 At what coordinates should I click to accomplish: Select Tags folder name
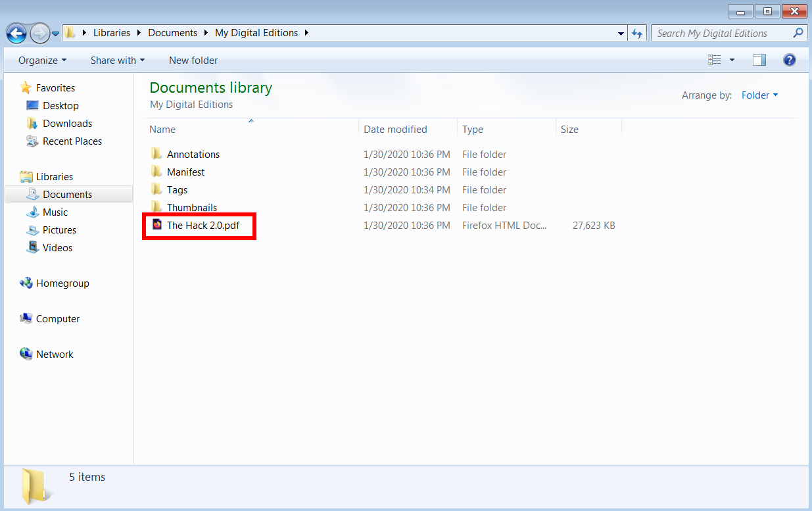tap(177, 189)
